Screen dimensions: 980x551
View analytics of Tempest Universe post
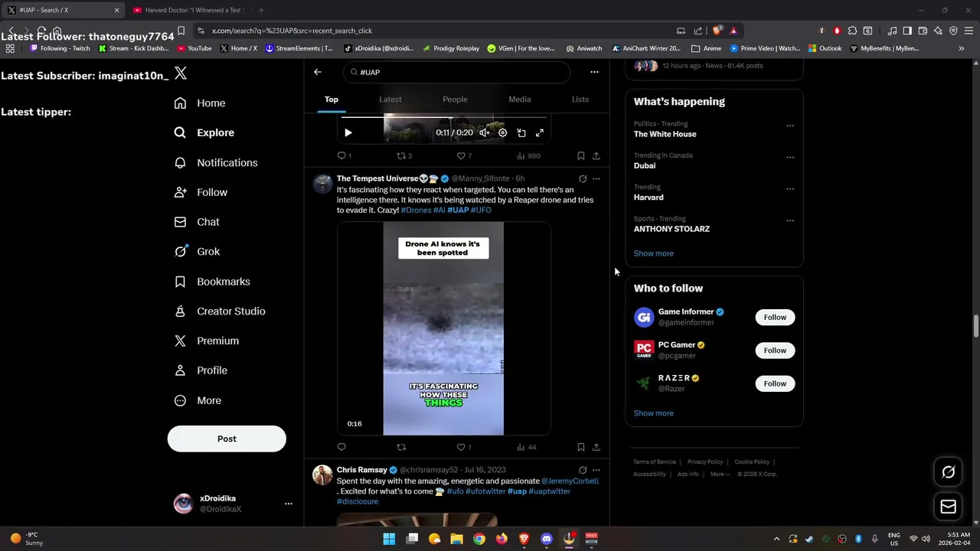pos(526,447)
